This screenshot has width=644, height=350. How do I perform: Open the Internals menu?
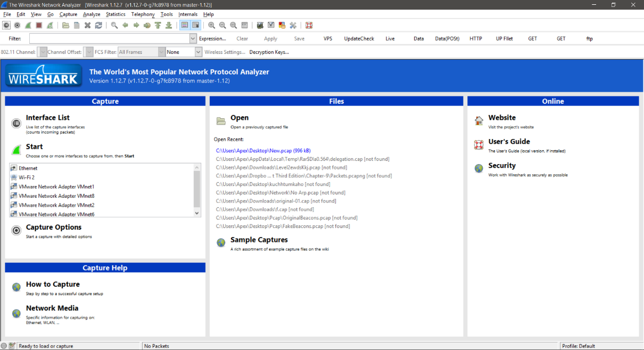188,14
